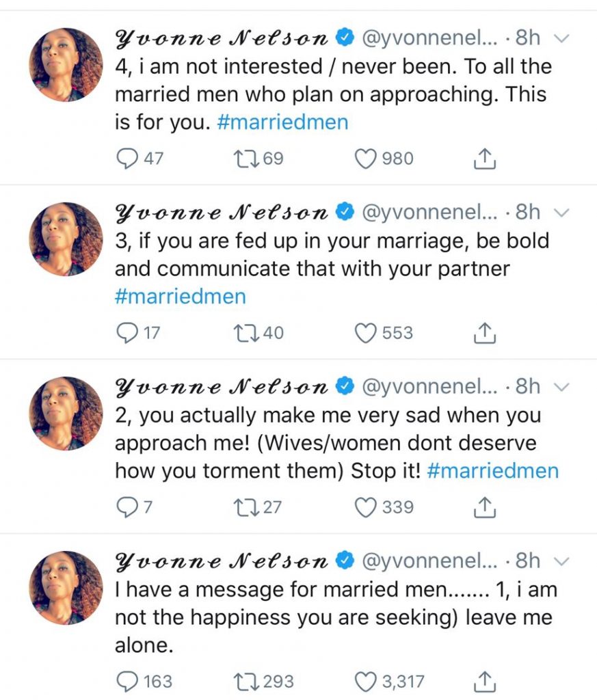
Task: Open Yvonne Nelson name on tweet numbered 3
Action: [222, 213]
